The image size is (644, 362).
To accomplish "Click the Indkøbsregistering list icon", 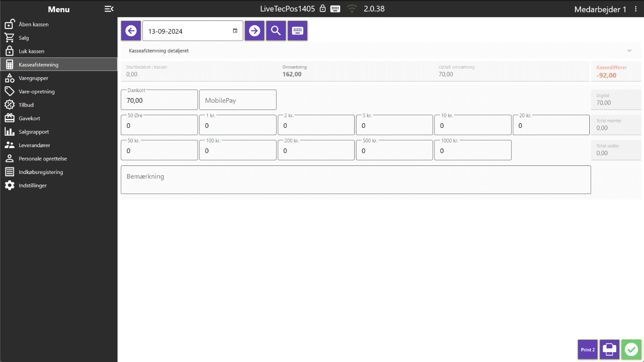I will pos(9,172).
